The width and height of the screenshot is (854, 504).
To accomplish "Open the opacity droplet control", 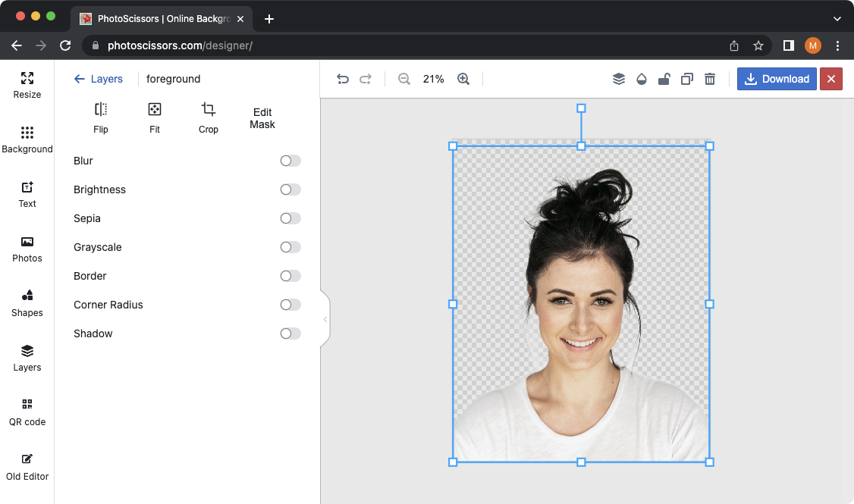I will tap(641, 78).
